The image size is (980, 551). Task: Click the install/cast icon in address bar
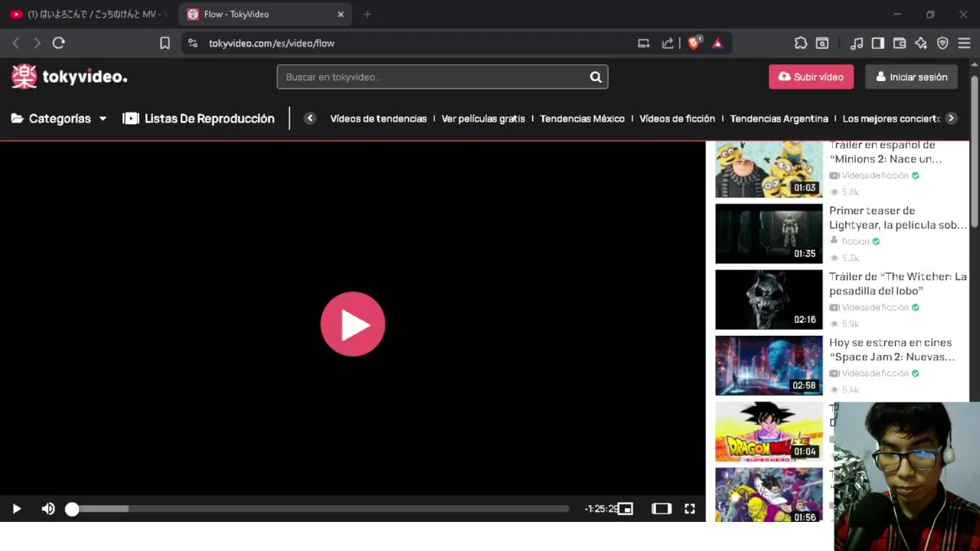(644, 43)
